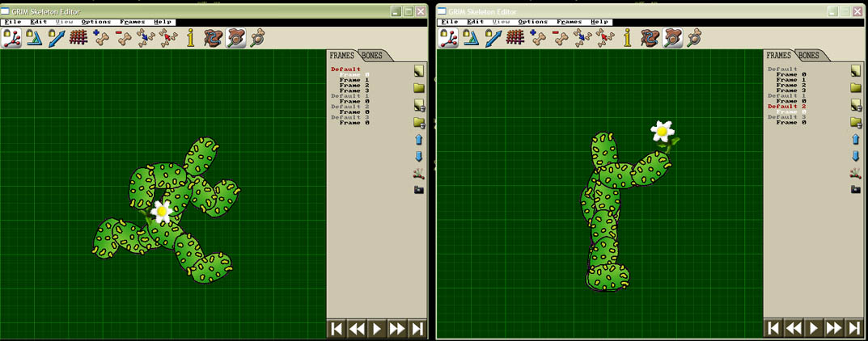Open the File menu in left editor

tap(12, 22)
